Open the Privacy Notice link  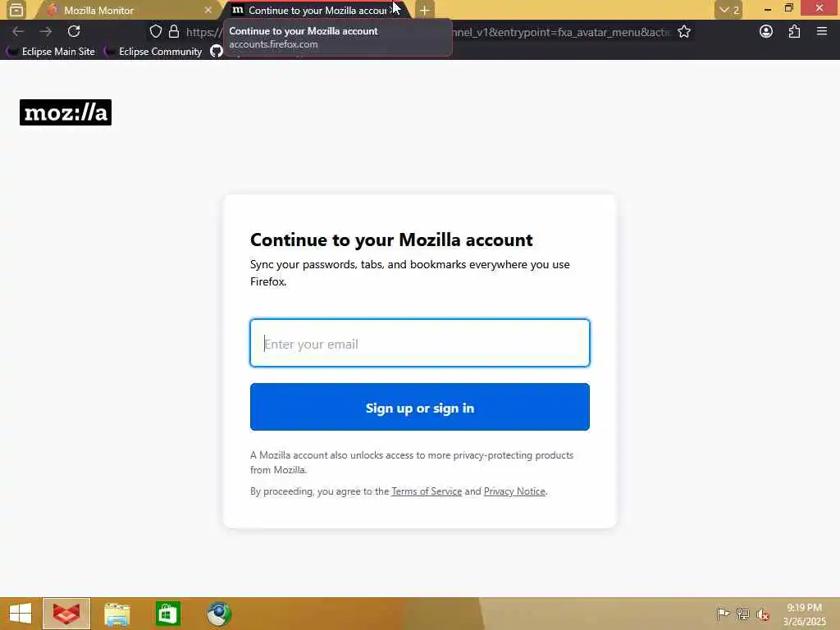[x=514, y=491]
